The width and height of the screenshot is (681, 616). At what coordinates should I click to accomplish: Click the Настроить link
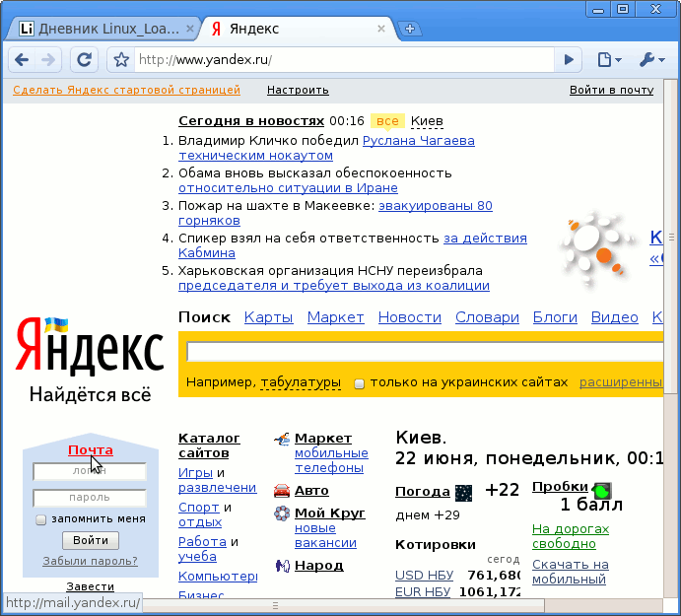298,90
